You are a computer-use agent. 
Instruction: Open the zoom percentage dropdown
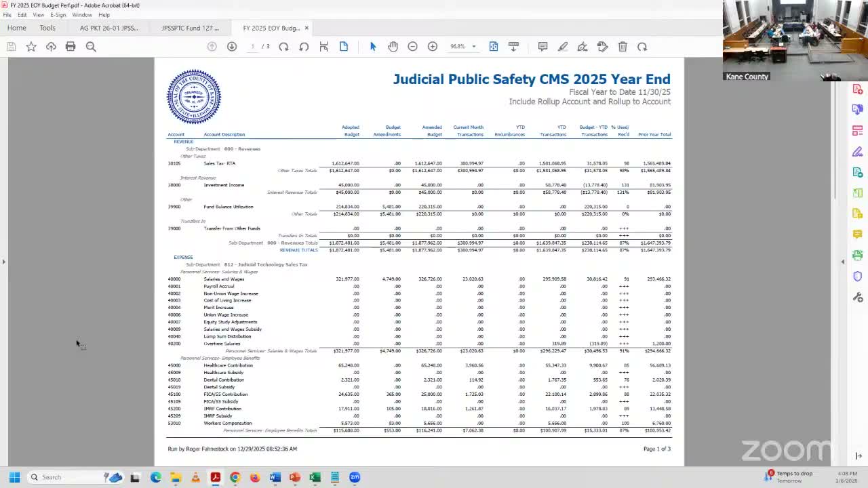[473, 46]
